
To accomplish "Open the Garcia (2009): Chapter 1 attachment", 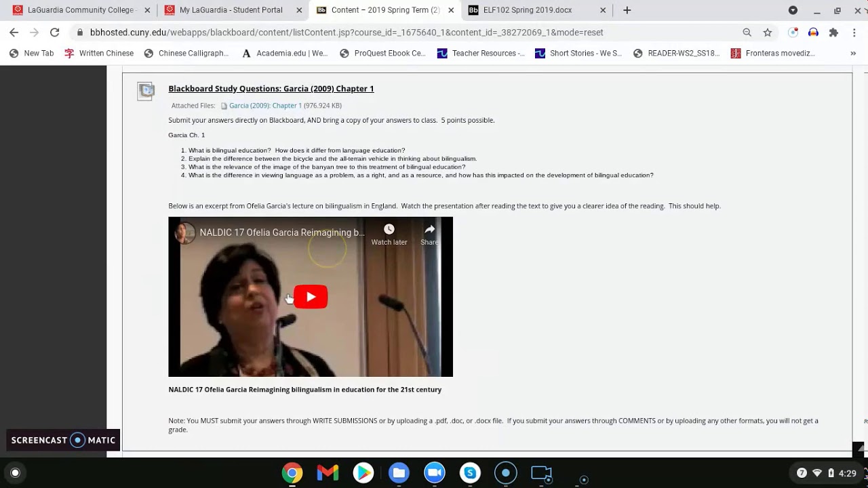I will [265, 106].
